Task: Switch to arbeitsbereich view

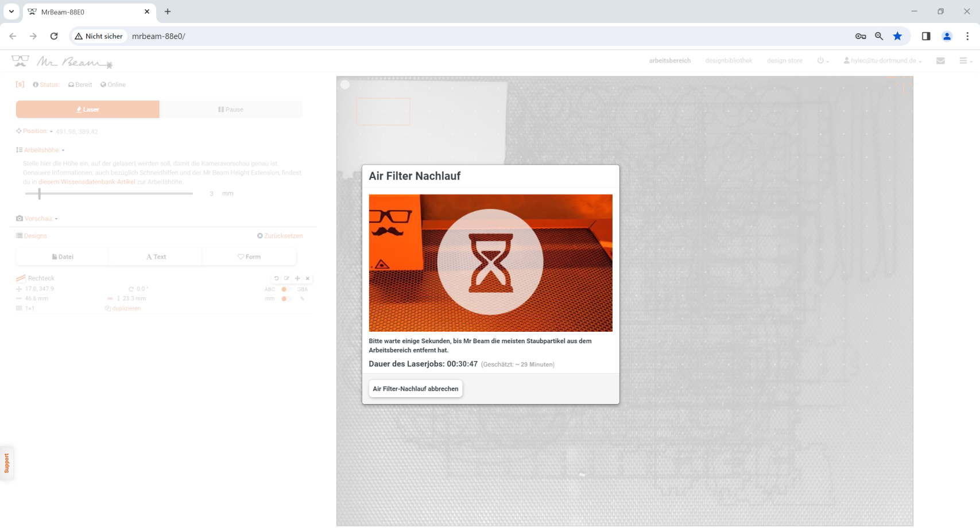Action: click(670, 60)
